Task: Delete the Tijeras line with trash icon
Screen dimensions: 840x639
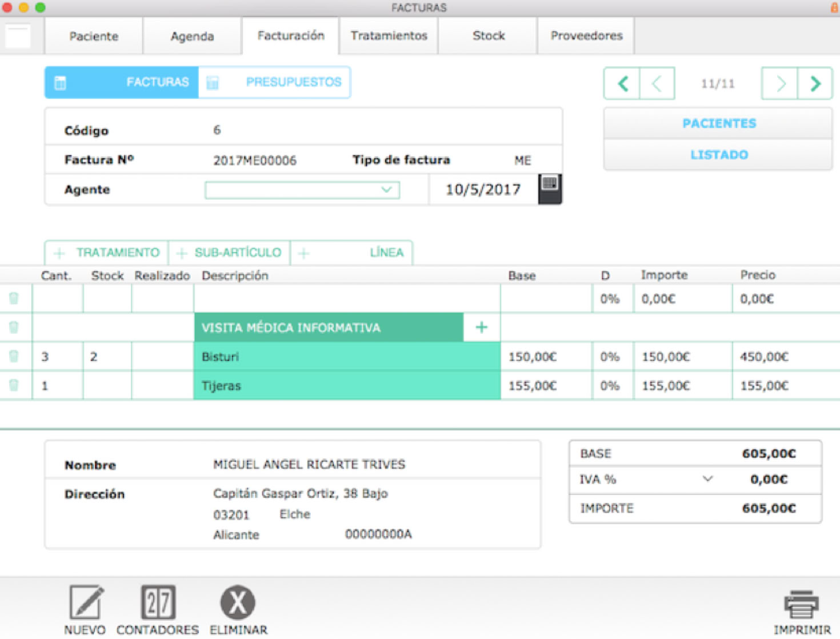Action: (x=14, y=386)
